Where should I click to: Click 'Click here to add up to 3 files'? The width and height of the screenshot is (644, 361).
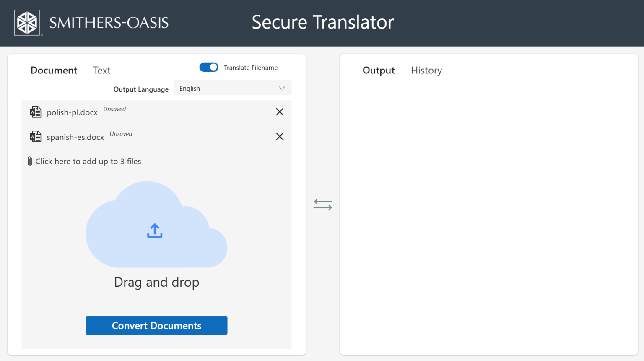pos(88,161)
